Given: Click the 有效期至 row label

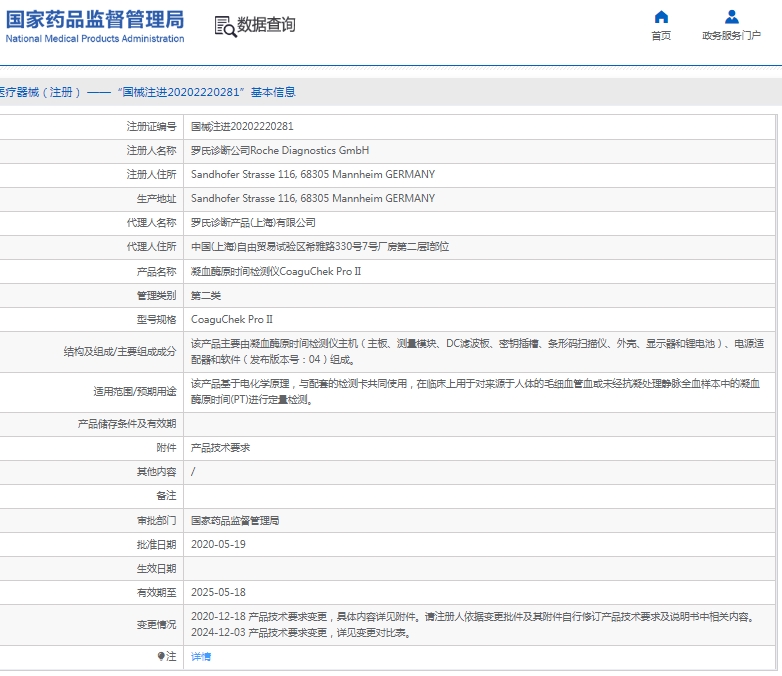Looking at the screenshot, I should (156, 592).
